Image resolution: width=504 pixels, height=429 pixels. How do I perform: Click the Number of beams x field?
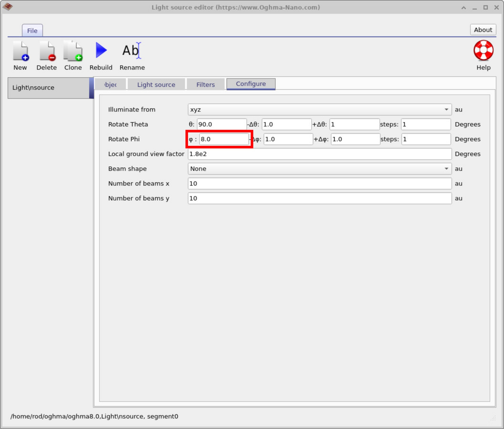pos(319,183)
